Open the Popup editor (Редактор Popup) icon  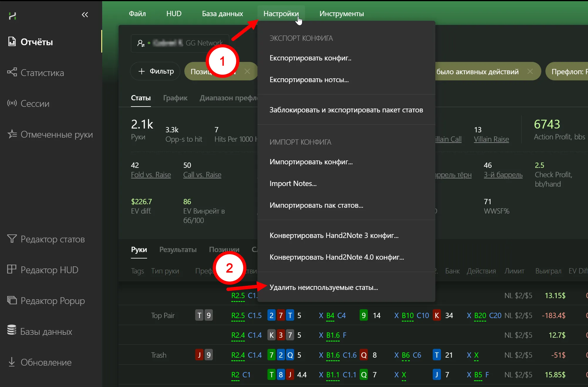[12, 300]
